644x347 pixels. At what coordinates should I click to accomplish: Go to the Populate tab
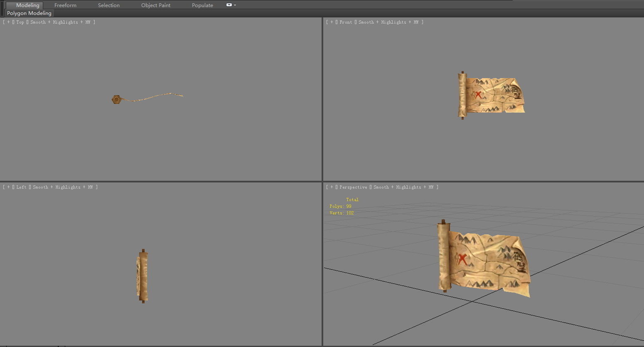coord(202,5)
